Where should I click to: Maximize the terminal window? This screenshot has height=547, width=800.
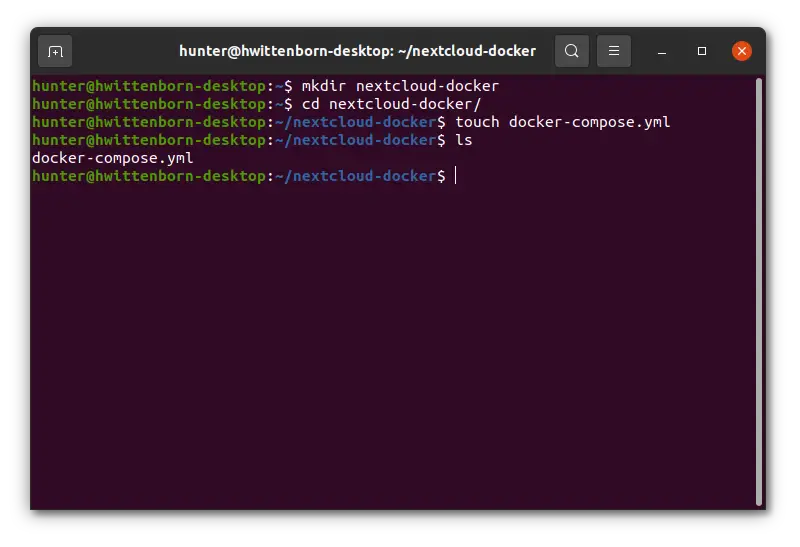702,51
